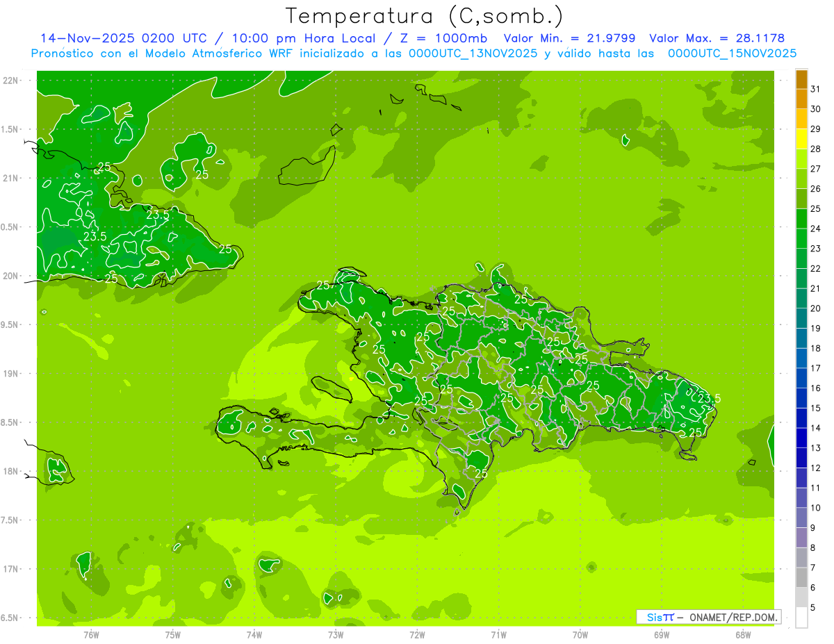Click the 76W longitude axis label
The image size is (834, 644).
point(92,635)
